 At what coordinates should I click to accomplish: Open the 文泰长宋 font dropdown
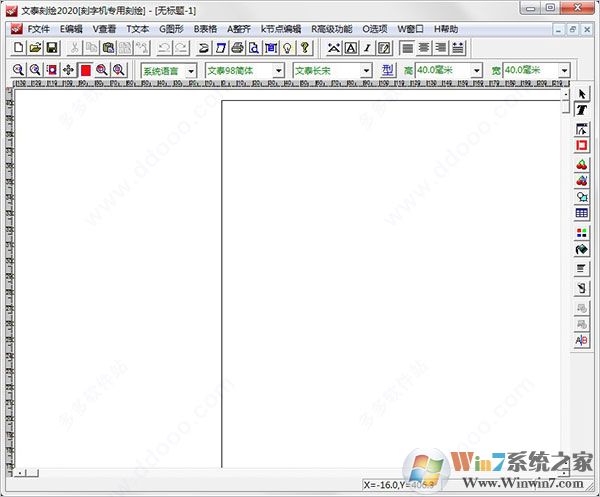(366, 71)
